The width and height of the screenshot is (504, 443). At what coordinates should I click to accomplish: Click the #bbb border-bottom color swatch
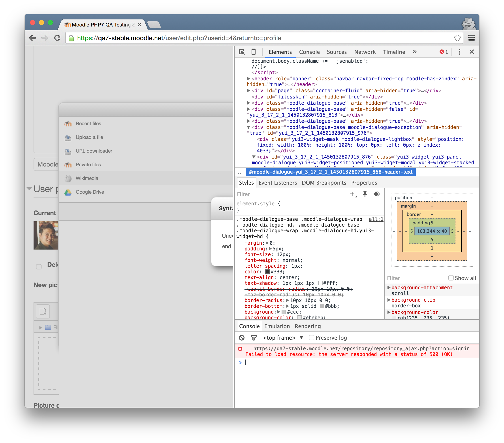coord(322,306)
